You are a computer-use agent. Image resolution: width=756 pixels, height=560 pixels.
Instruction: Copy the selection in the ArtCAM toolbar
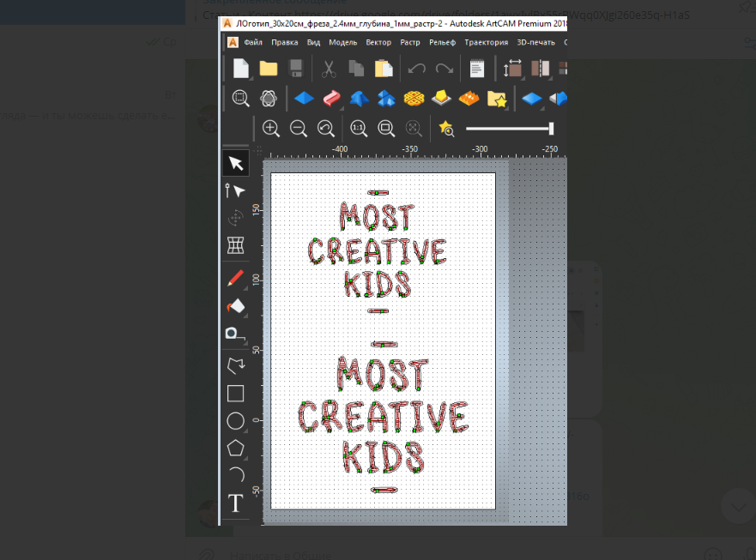pos(356,69)
